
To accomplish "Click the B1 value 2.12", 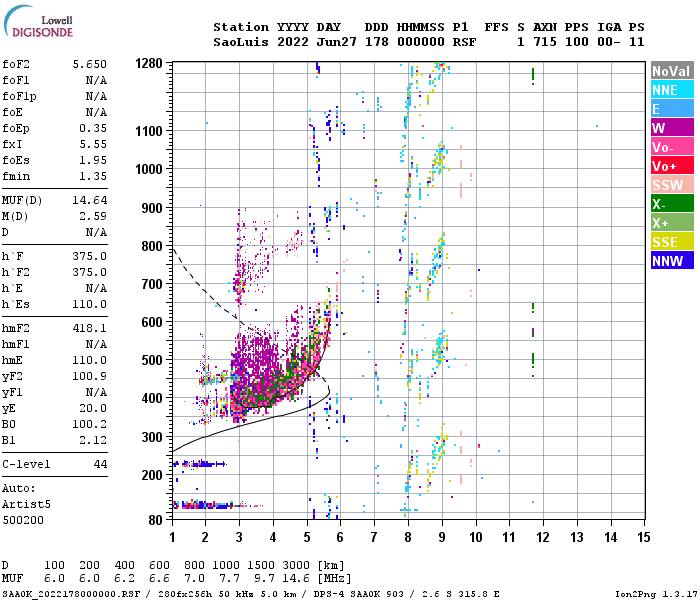I will pos(93,441).
